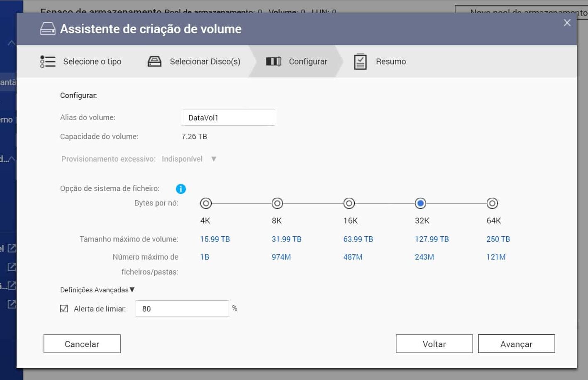This screenshot has width=588, height=380.
Task: Select the 64K bytes per inode radio
Action: click(x=492, y=203)
